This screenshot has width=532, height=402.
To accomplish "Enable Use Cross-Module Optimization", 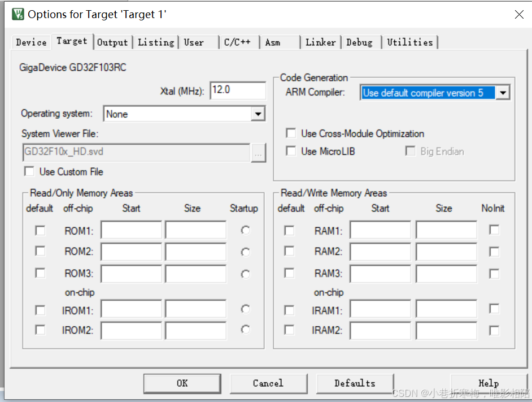I will 291,133.
